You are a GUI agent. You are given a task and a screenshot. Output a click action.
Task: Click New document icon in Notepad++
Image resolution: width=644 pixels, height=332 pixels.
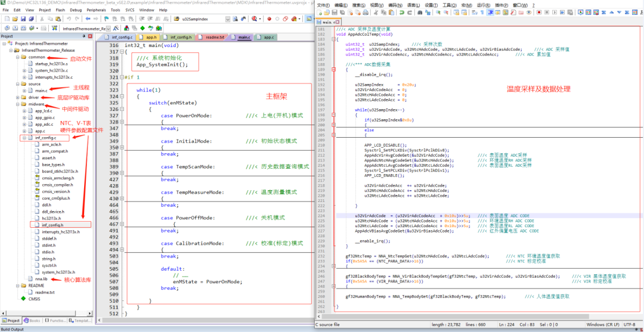point(319,13)
